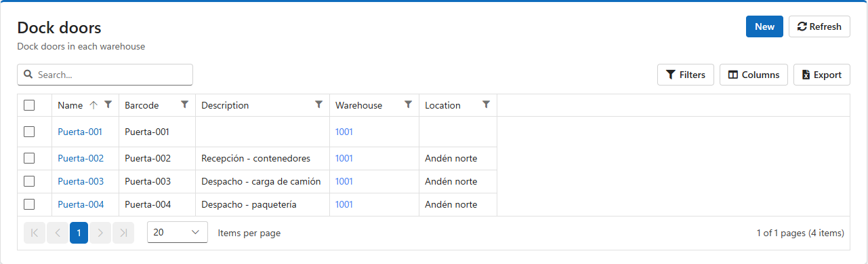Viewport: 868px width, 264px height.
Task: Open the Description column filter icon
Action: (318, 105)
